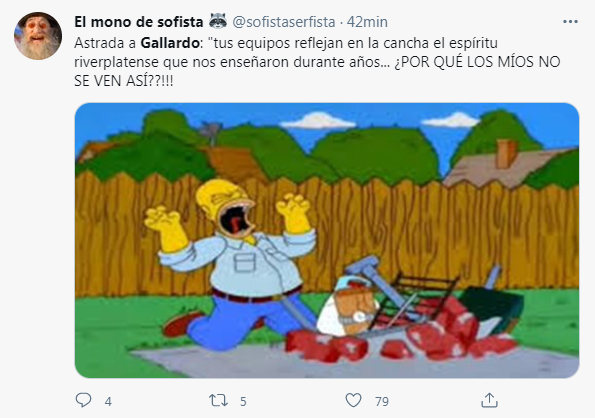595x418 pixels.
Task: View the retweet count number 5
Action: click(243, 401)
